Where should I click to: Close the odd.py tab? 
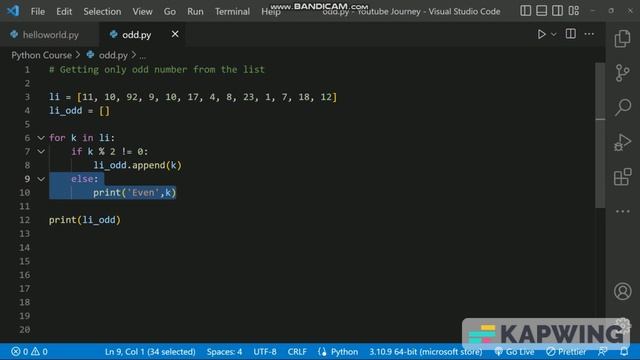[175, 34]
